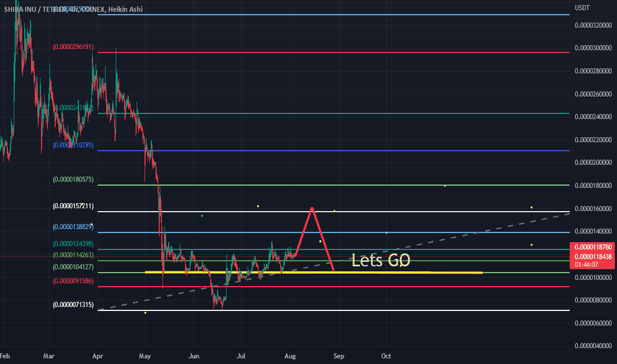Click price scale value 0.0000100000
The height and width of the screenshot is (364, 617).
click(x=593, y=277)
